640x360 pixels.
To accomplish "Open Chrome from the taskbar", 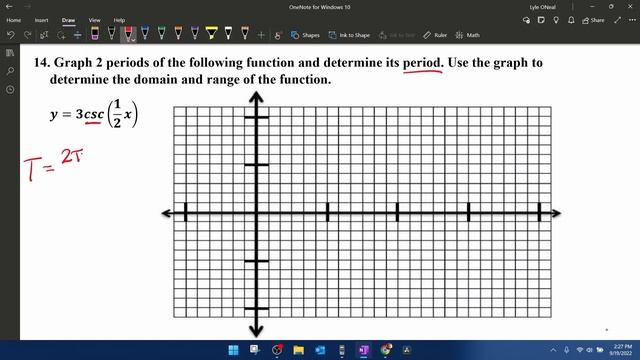I will pyautogui.click(x=385, y=350).
